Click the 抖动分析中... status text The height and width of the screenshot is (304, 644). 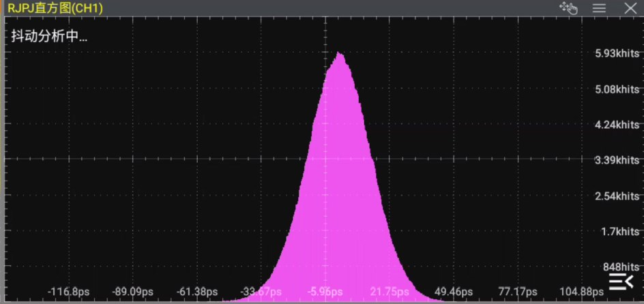pyautogui.click(x=49, y=36)
